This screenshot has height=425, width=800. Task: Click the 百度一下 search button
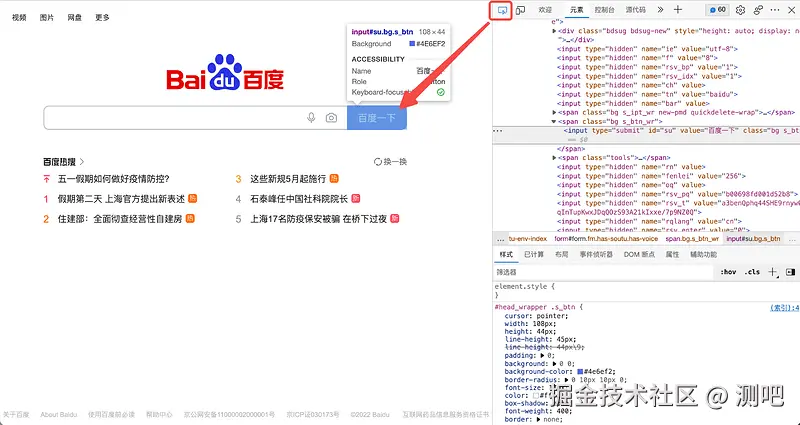377,118
